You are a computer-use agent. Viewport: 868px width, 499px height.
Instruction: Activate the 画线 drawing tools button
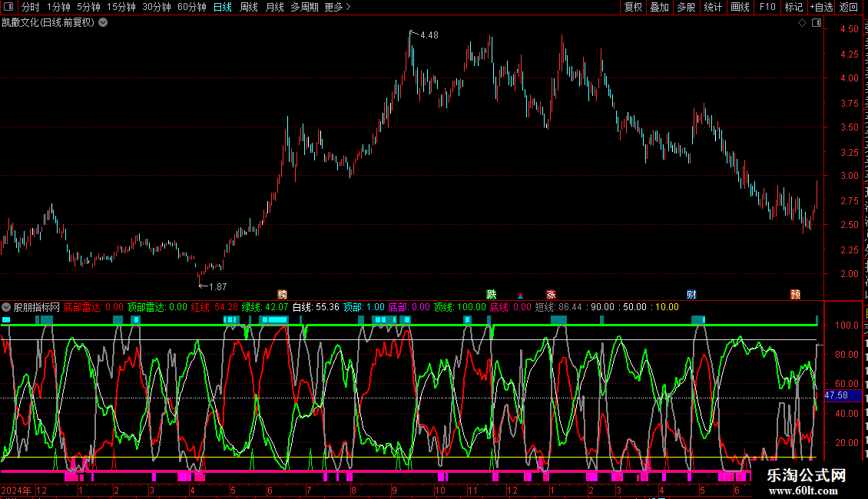pyautogui.click(x=740, y=7)
